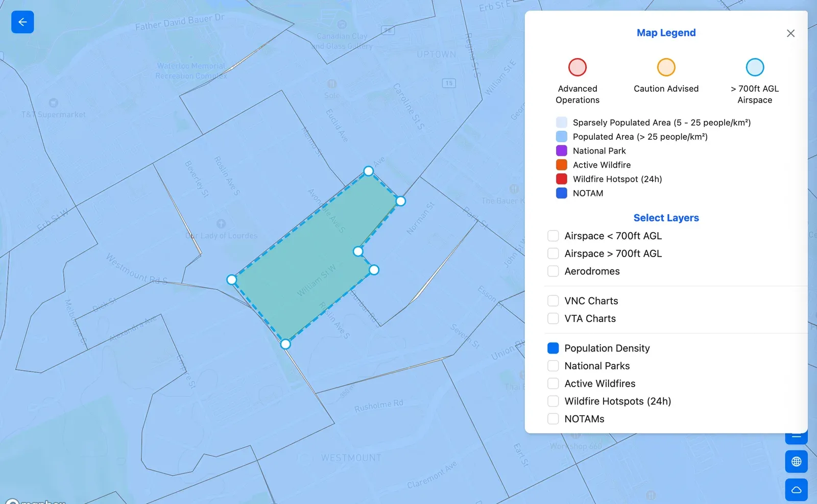Click the Wildfire Hotspot red swatch
The width and height of the screenshot is (817, 504).
(x=561, y=179)
